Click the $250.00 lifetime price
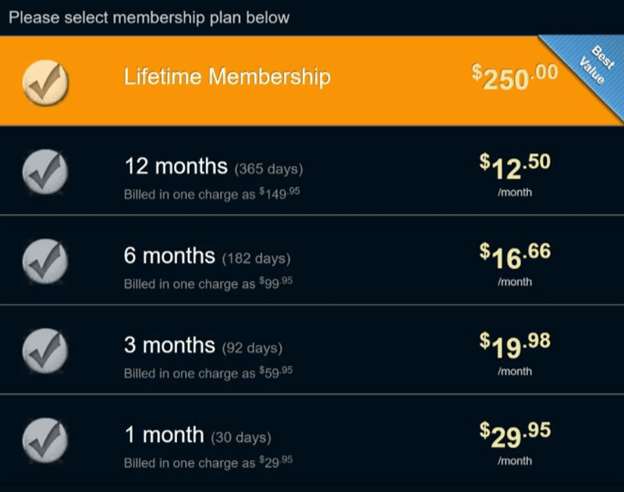The width and height of the screenshot is (624, 492). tap(515, 77)
